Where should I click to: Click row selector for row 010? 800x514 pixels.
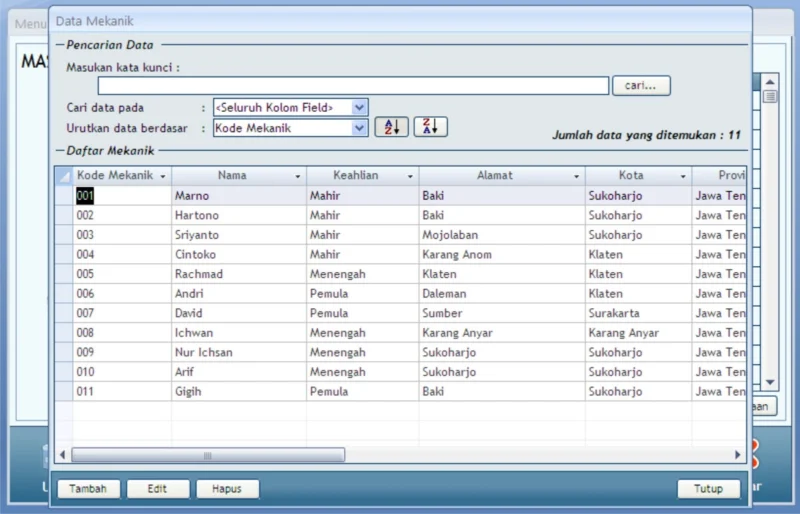click(64, 372)
